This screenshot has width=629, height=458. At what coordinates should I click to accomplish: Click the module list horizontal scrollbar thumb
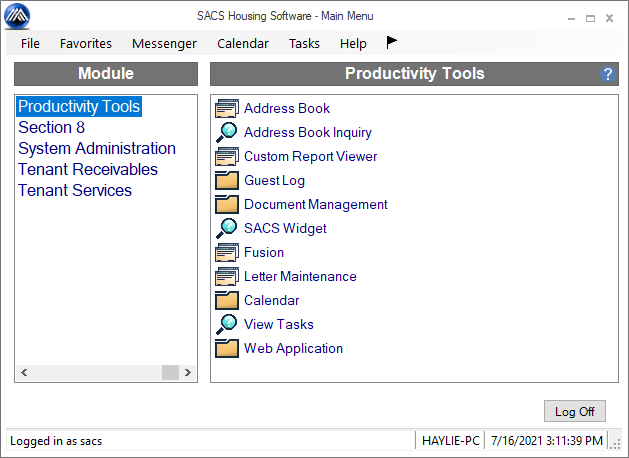coord(170,373)
